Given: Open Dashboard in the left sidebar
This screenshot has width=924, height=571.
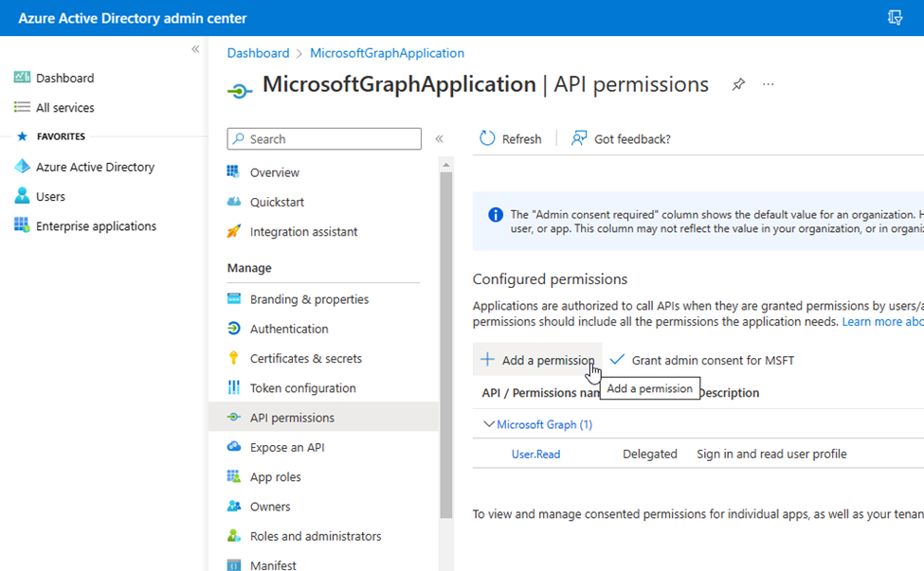Looking at the screenshot, I should pyautogui.click(x=64, y=78).
